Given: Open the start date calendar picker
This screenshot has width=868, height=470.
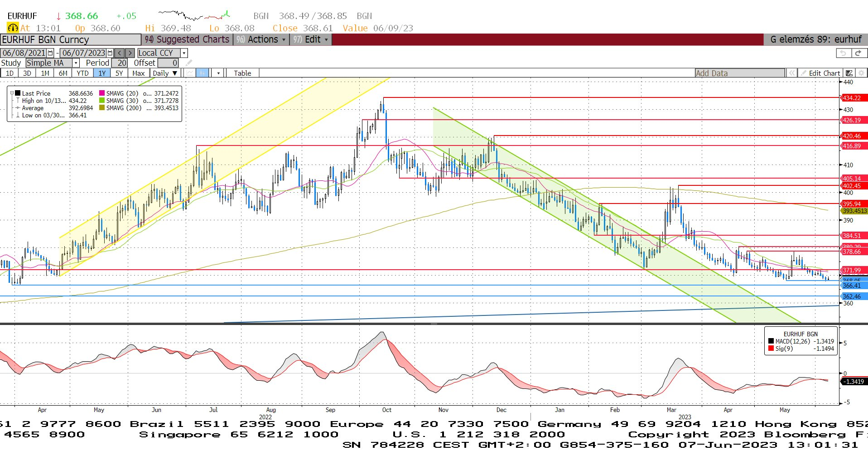Looking at the screenshot, I should coord(51,53).
